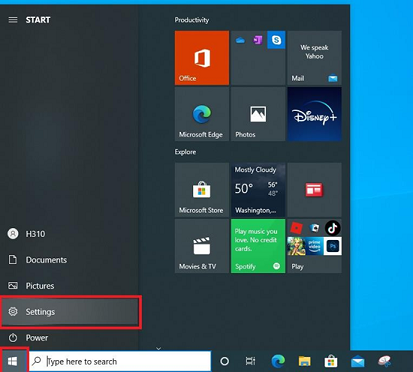Image resolution: width=413 pixels, height=372 pixels.
Task: Click the Explore group heading
Action: pyautogui.click(x=185, y=152)
